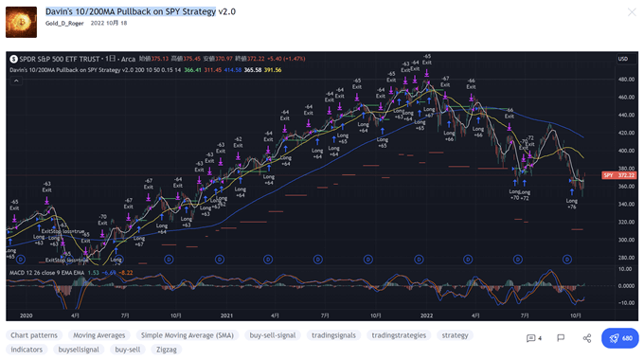Click the last dividend marker near 10月 2022
The width and height of the screenshot is (644, 360).
[567, 260]
